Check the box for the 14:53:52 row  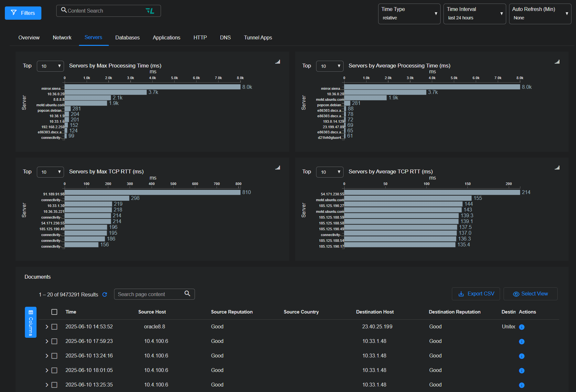(x=54, y=327)
